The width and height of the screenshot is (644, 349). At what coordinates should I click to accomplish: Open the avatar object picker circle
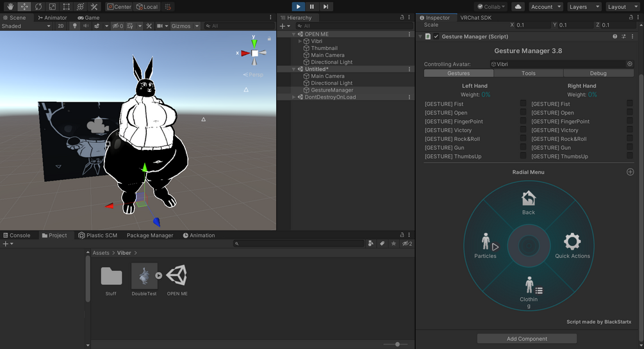tap(630, 64)
